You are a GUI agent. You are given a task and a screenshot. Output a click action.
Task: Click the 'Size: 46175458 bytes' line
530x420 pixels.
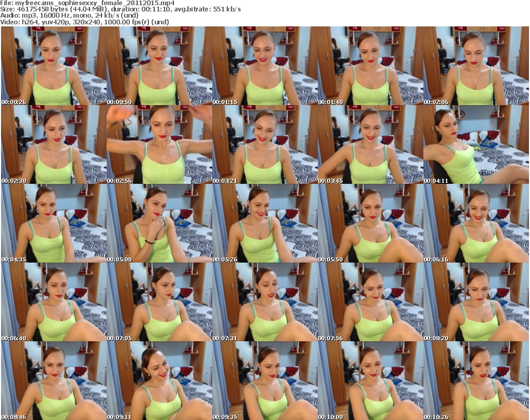click(x=121, y=9)
